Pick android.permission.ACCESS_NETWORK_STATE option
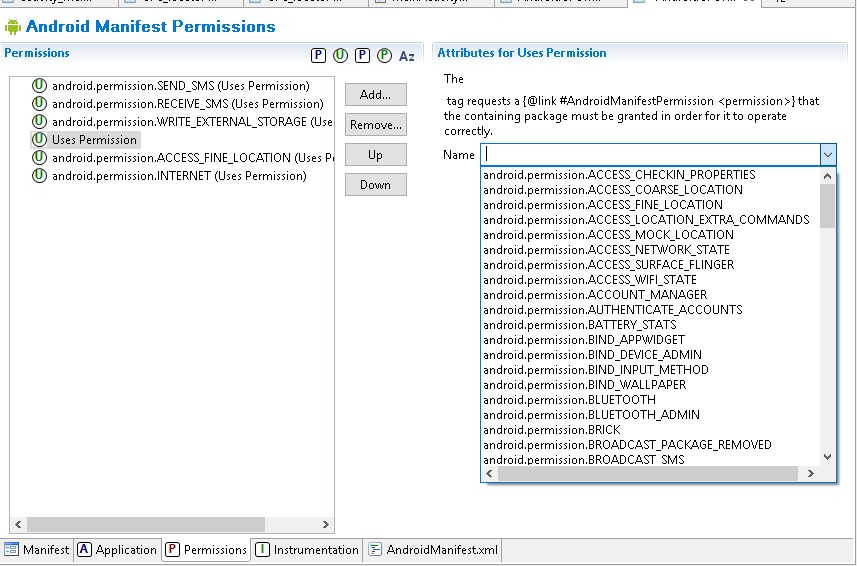This screenshot has height=566, width=857. [x=606, y=250]
